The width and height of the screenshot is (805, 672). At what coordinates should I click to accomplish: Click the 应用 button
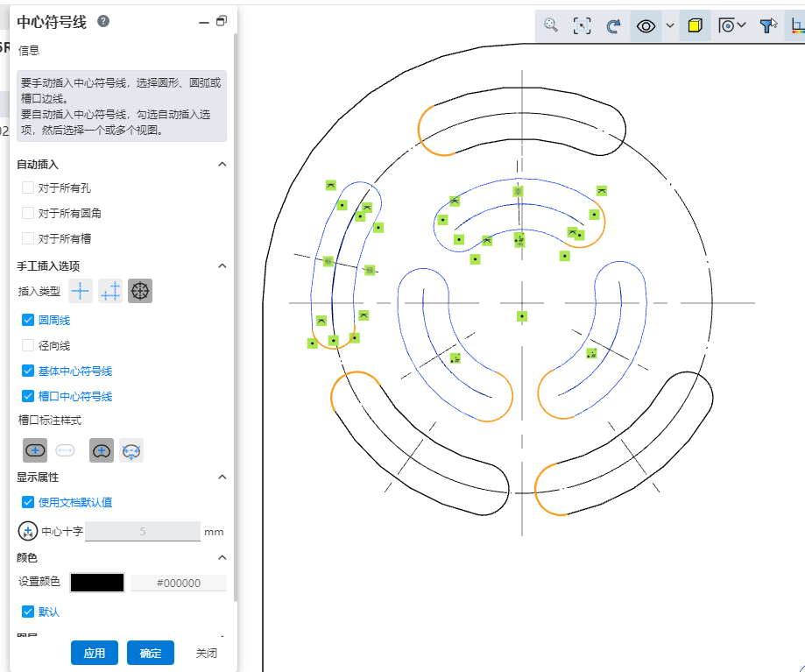[x=95, y=653]
